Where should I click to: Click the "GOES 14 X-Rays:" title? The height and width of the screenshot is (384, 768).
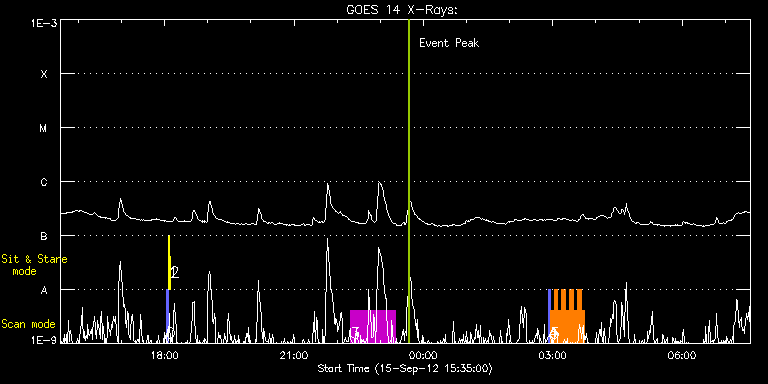402,10
